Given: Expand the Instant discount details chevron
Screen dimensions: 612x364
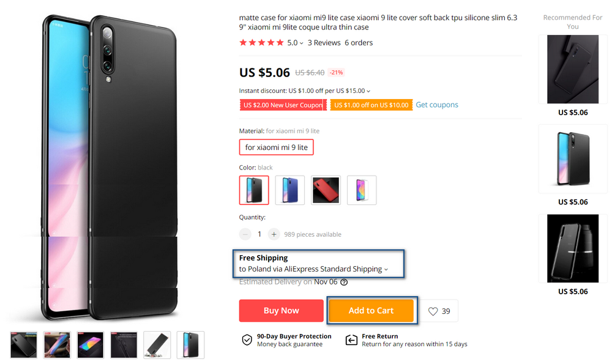Looking at the screenshot, I should click(368, 91).
